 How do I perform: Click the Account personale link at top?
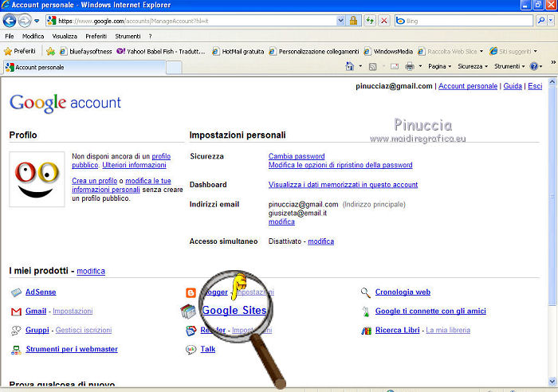coord(468,86)
